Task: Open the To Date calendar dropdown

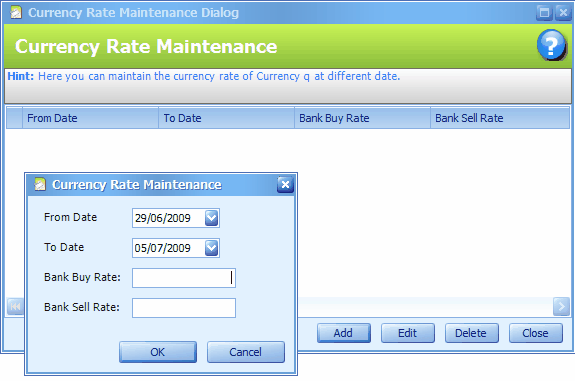Action: [x=212, y=248]
